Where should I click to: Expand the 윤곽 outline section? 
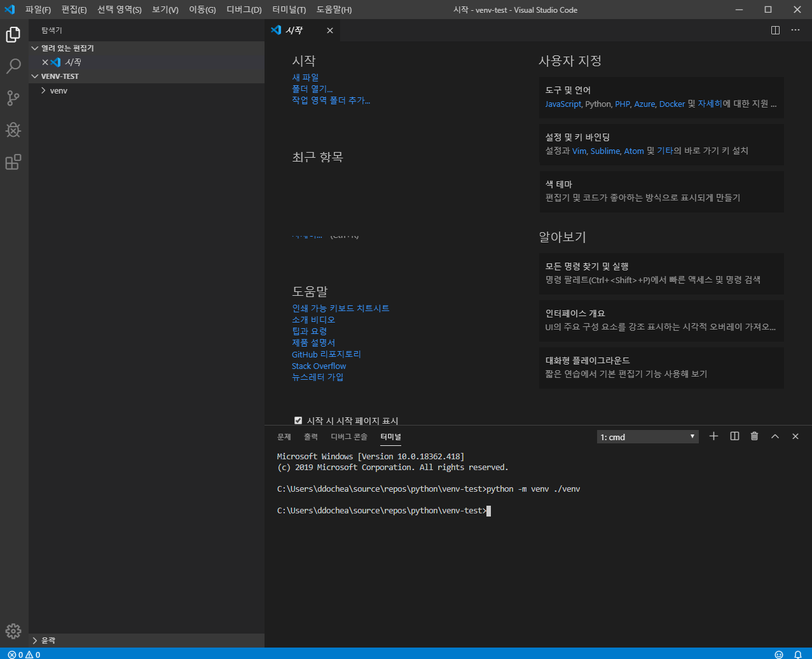pos(147,641)
